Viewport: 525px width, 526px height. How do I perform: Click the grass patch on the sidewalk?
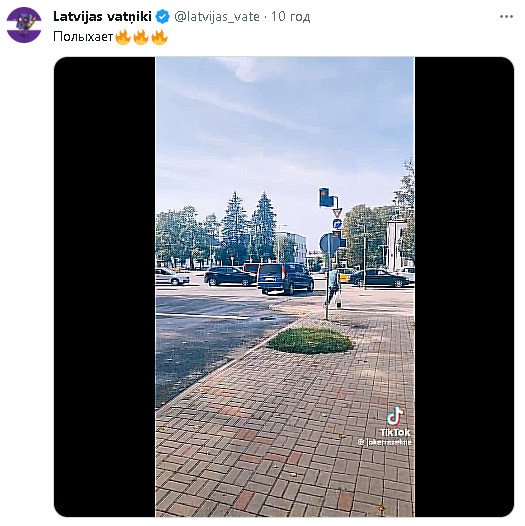coord(310,340)
